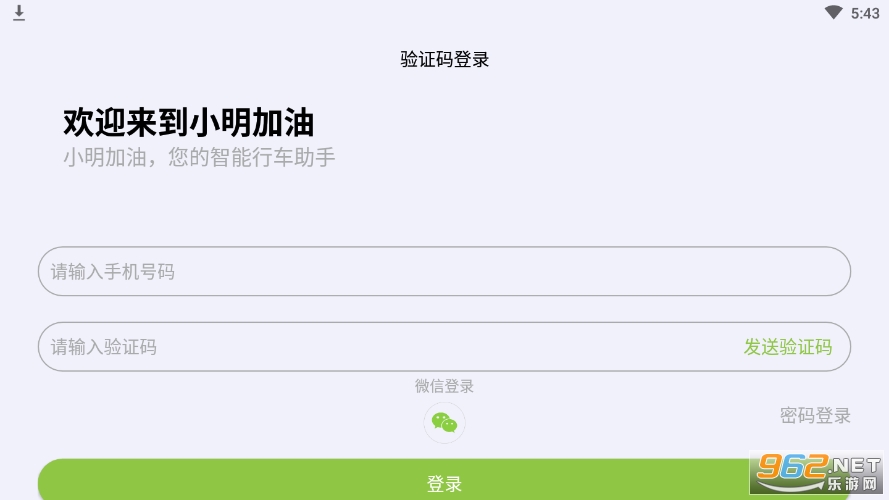The height and width of the screenshot is (500, 889).
Task: Send code via 发送验证码
Action: [788, 347]
